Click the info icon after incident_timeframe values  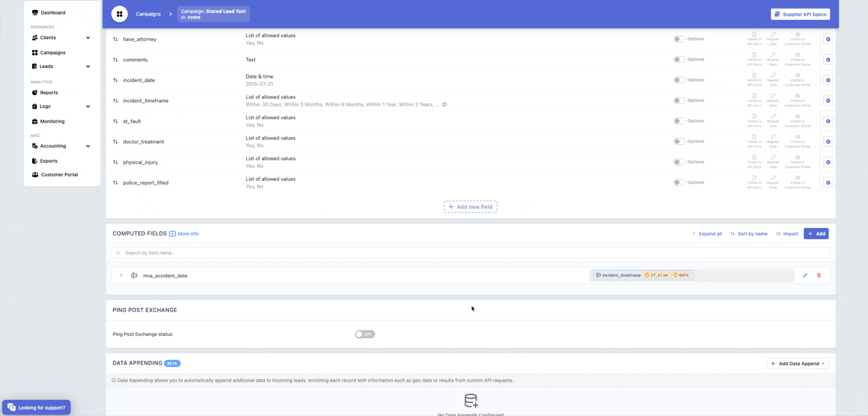point(445,105)
